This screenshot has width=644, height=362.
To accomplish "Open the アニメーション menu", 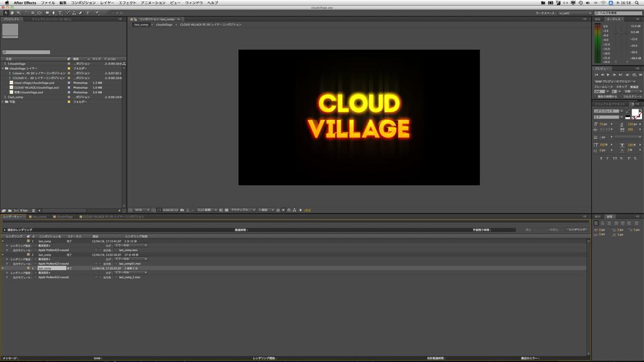I will [153, 3].
